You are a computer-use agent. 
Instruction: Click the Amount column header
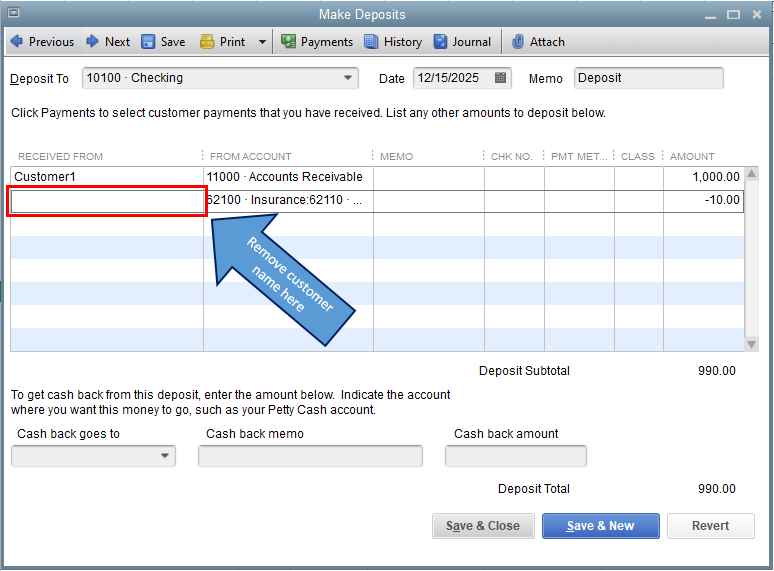click(692, 156)
